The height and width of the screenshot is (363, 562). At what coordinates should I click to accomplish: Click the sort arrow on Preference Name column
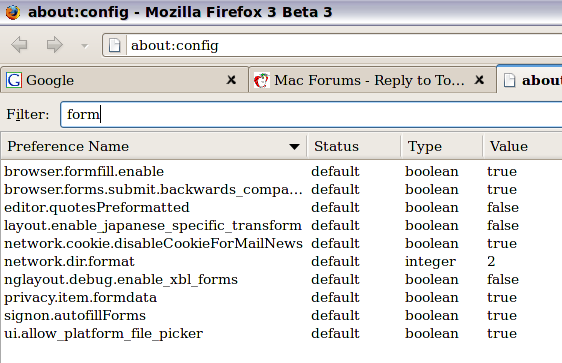(x=294, y=147)
